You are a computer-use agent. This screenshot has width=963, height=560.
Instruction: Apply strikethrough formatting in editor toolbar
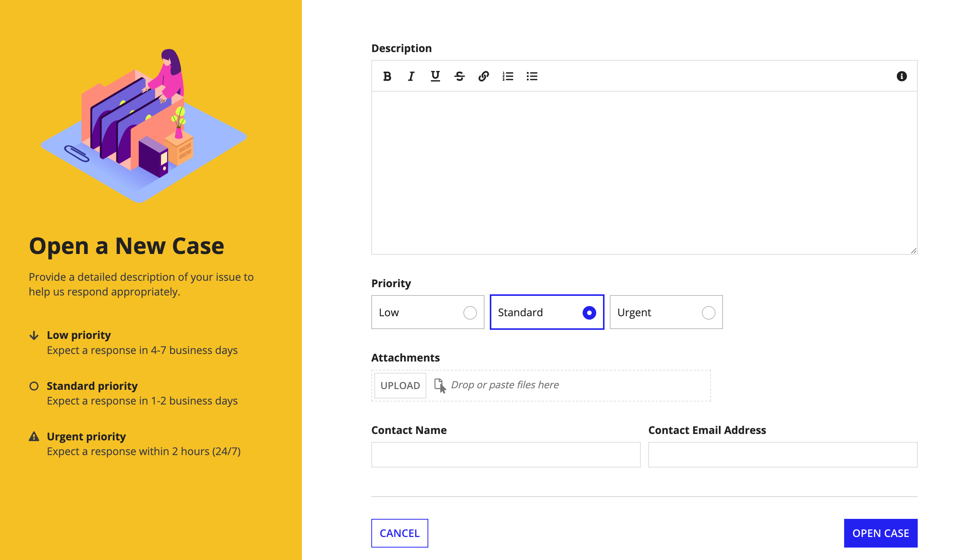click(x=459, y=77)
